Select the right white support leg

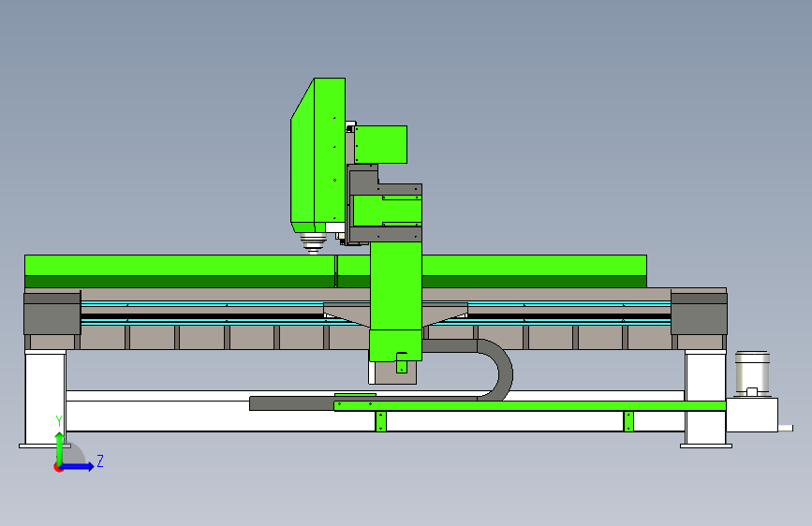(x=705, y=398)
